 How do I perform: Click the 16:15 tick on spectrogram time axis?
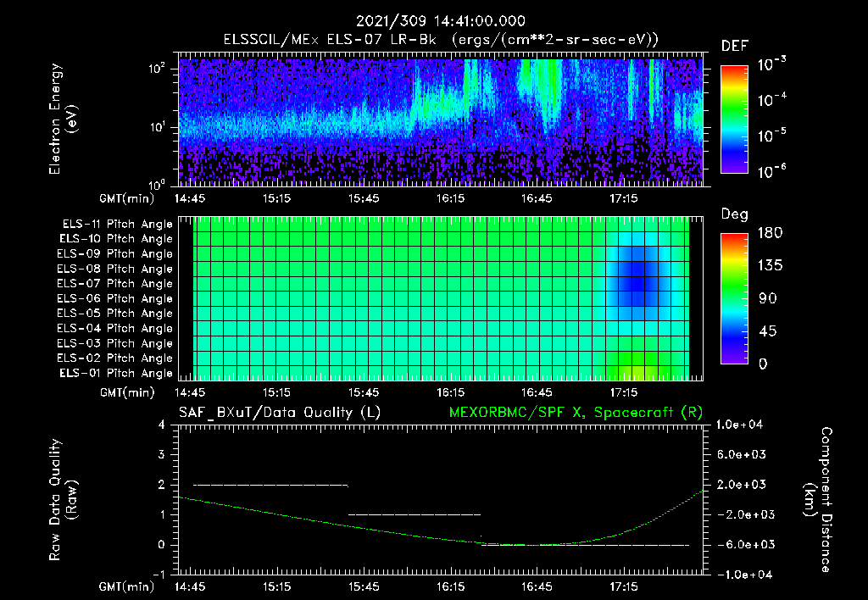click(x=451, y=198)
